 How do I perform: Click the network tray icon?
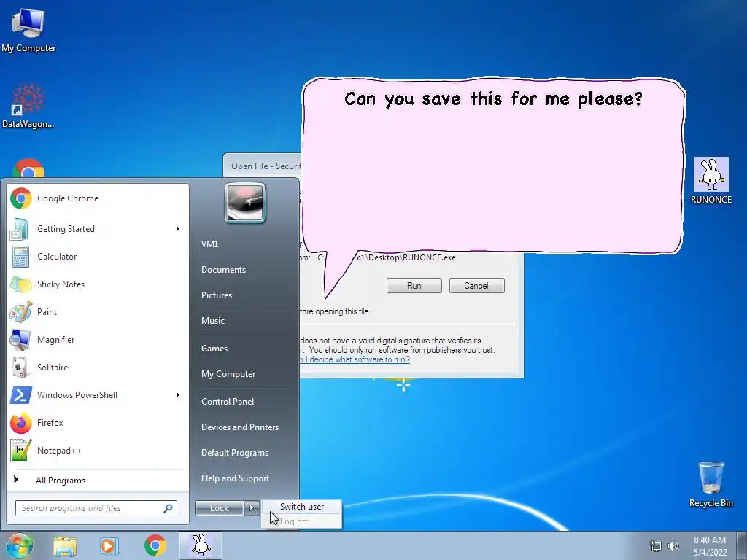point(656,546)
